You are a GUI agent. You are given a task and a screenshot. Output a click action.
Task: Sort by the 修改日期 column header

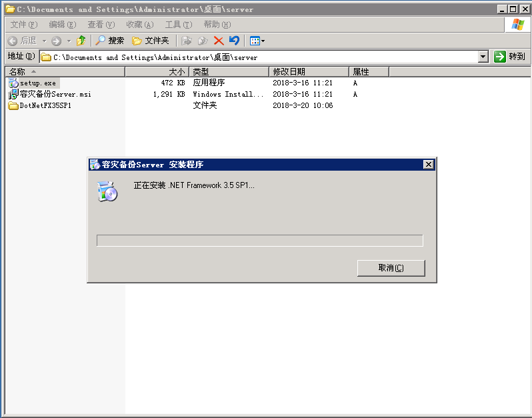click(309, 71)
